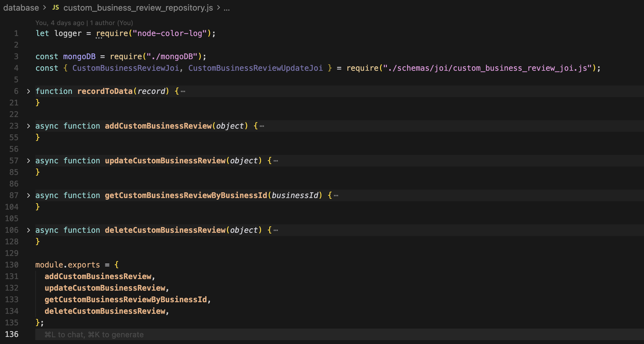
Task: Click the 'businessId' parameter on line 87
Action: [295, 195]
